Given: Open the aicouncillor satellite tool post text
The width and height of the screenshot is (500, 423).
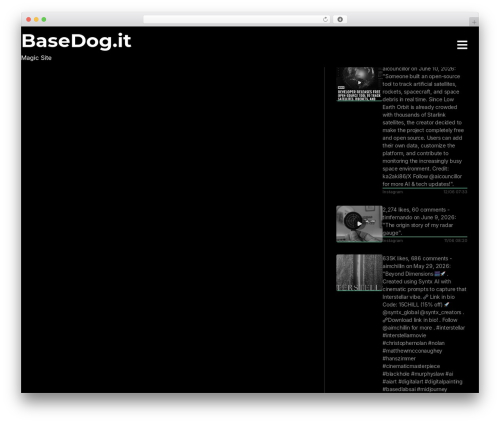Looking at the screenshot, I should 423,126.
